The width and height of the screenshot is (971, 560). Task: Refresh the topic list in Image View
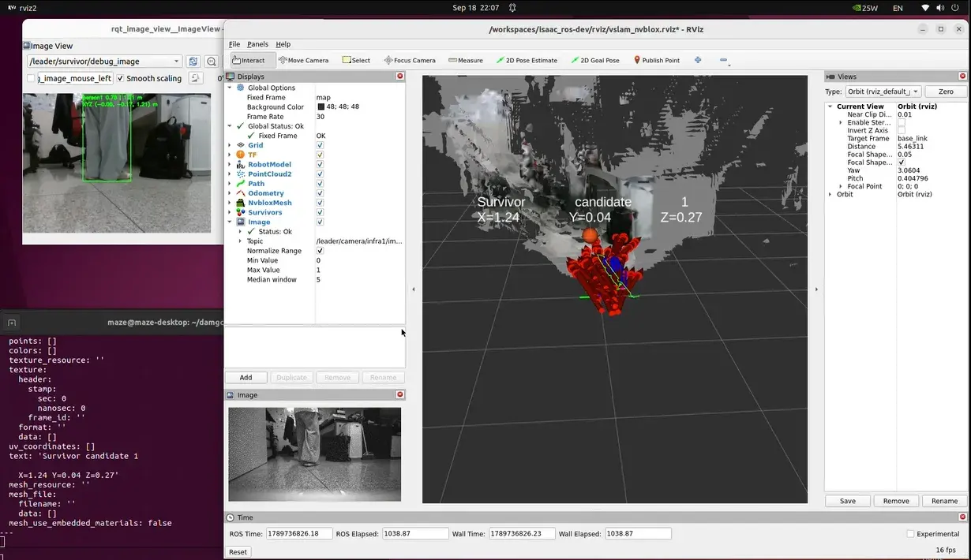click(x=193, y=62)
